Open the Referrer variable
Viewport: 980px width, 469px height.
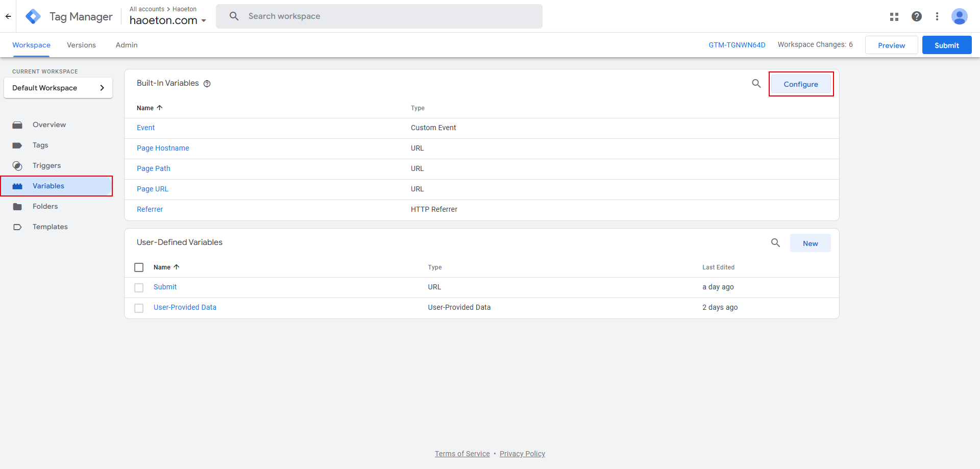(x=150, y=209)
